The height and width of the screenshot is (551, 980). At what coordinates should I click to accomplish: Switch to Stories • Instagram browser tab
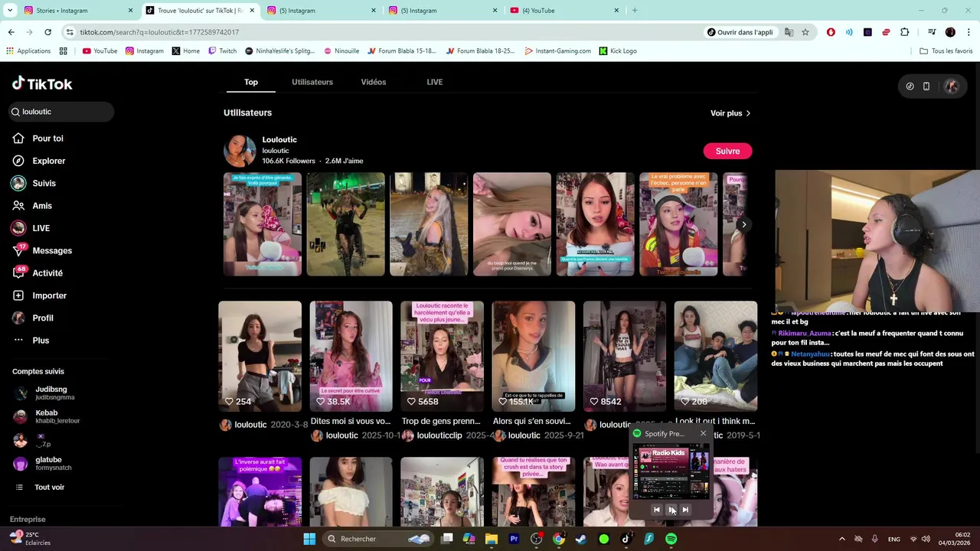77,11
